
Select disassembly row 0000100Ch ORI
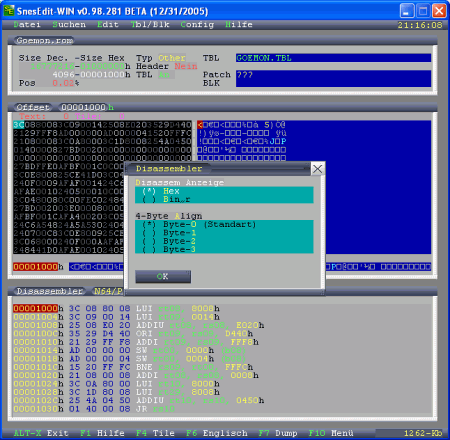tap(133, 333)
